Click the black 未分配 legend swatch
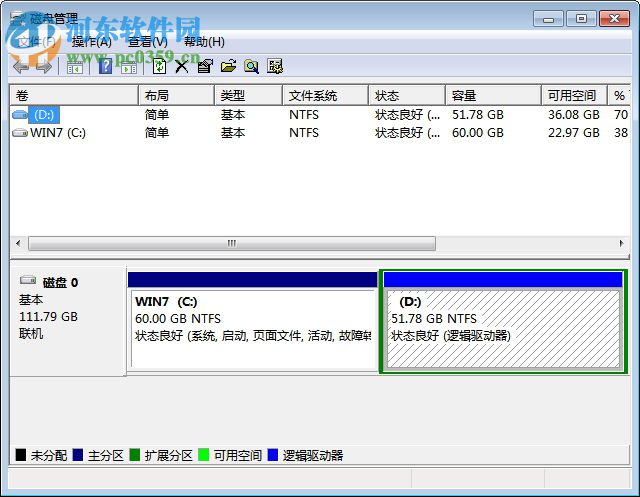 [x=21, y=455]
